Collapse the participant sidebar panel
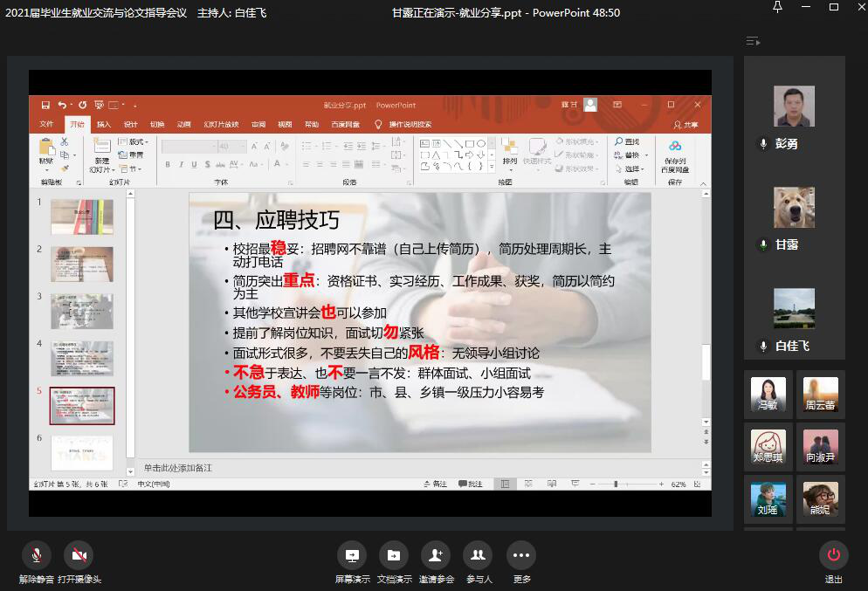 pyautogui.click(x=753, y=41)
